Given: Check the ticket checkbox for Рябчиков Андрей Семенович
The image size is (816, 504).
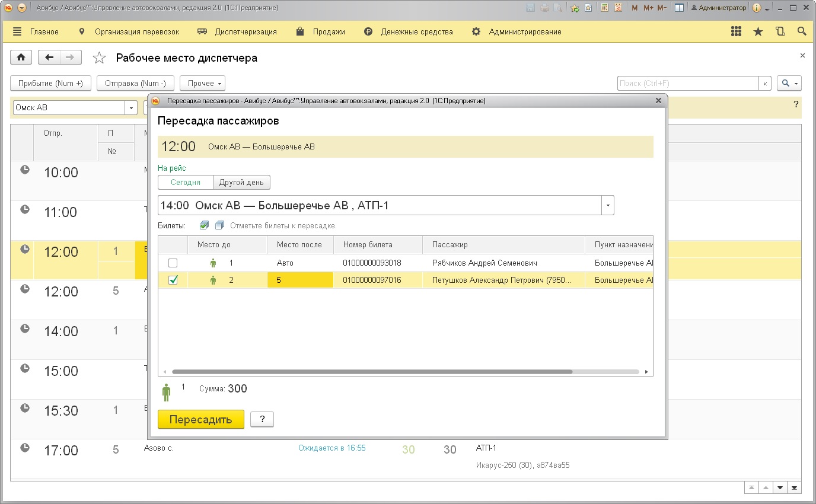Looking at the screenshot, I should point(173,263).
